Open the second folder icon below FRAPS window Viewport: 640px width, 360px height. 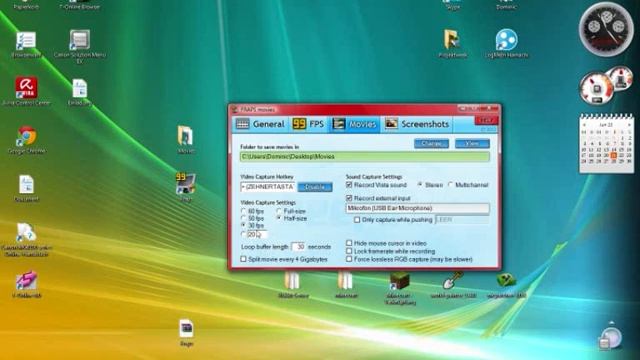[345, 281]
